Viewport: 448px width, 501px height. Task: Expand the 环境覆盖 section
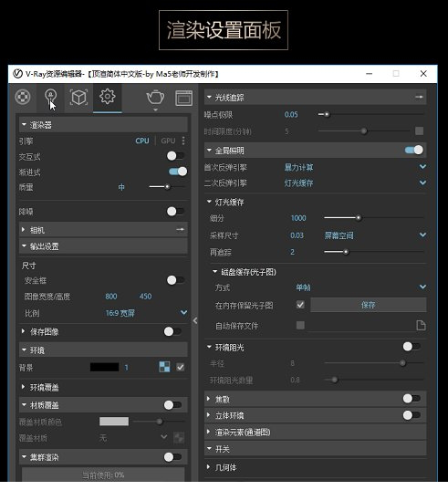(24, 387)
